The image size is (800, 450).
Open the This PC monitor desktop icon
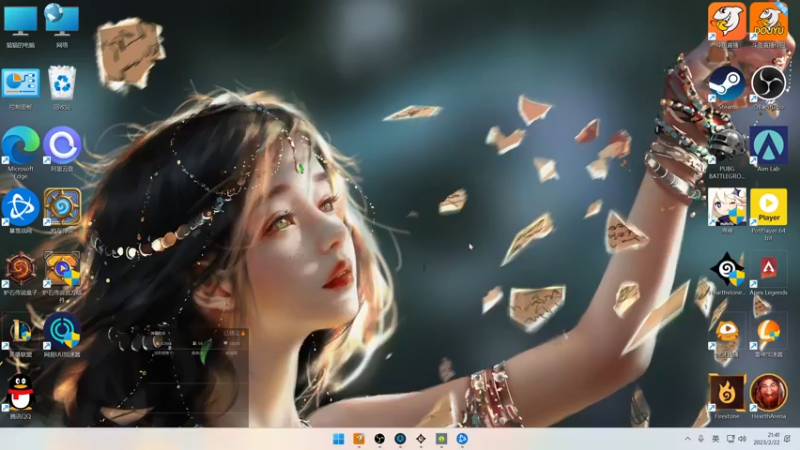pos(20,21)
